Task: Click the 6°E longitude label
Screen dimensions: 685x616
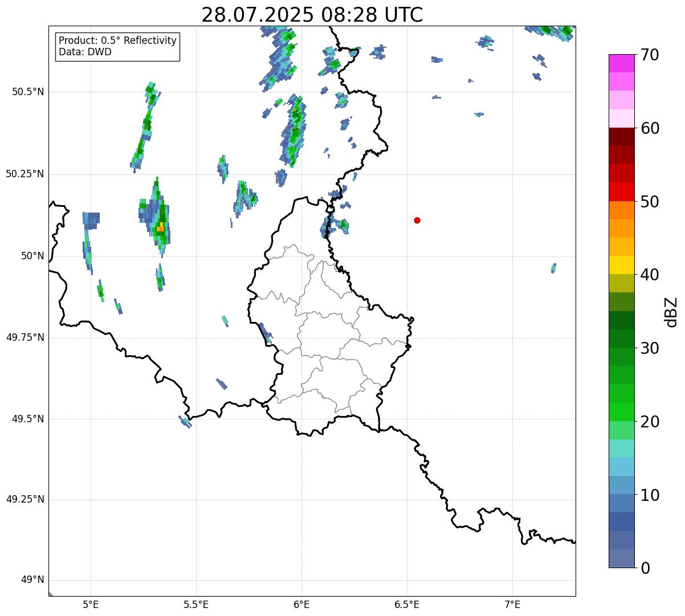Action: (301, 604)
